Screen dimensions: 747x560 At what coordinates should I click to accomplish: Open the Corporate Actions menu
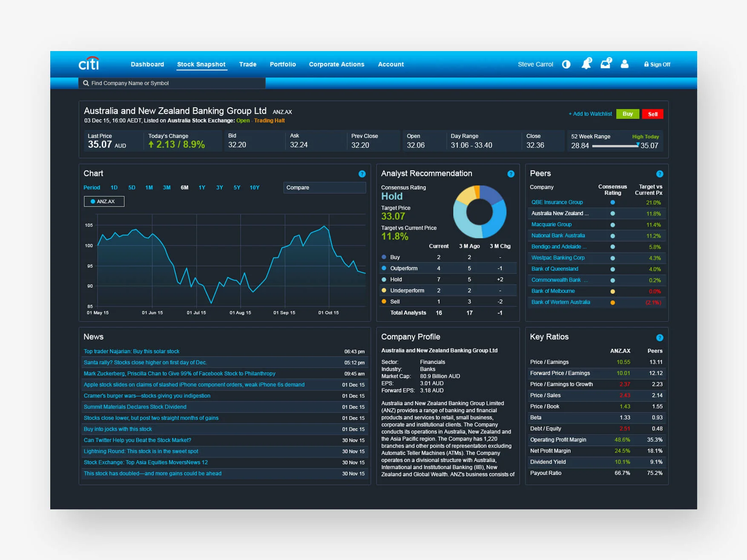336,64
